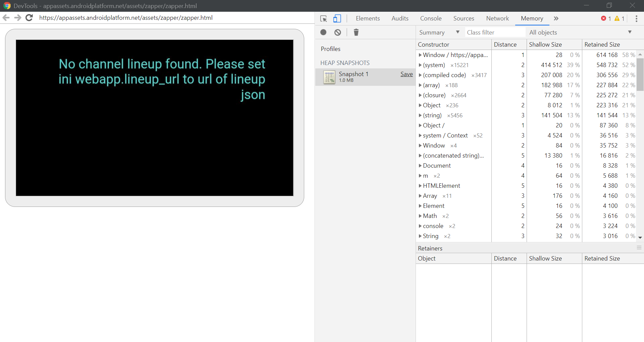Click the take heap snapshot record button
Screen dimensions: 644x342
pyautogui.click(x=323, y=32)
